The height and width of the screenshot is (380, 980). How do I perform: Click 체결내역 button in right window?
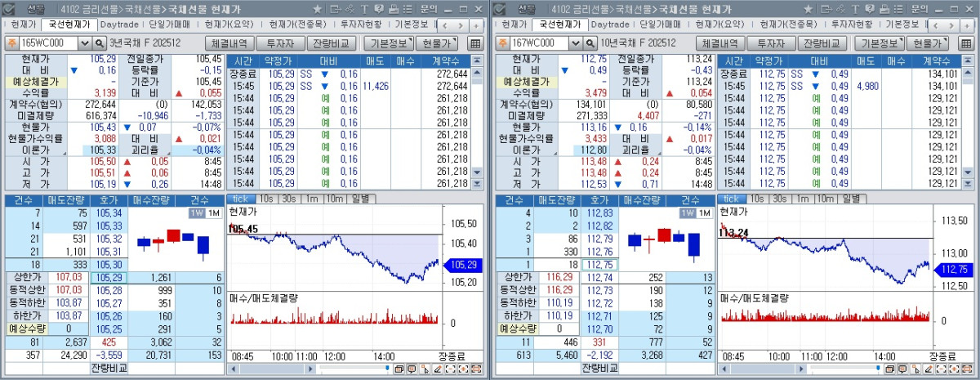click(721, 43)
